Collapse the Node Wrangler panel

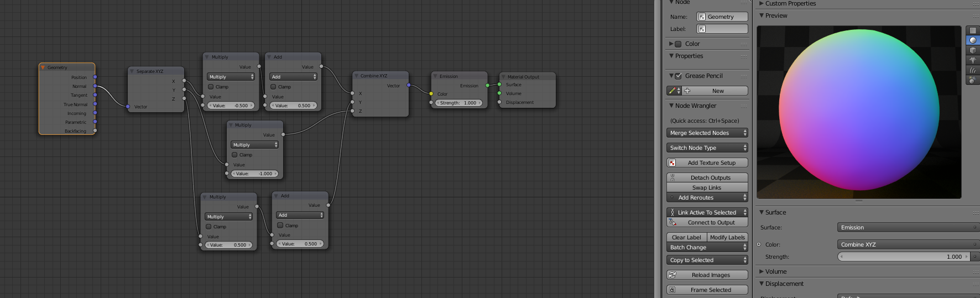pyautogui.click(x=671, y=106)
